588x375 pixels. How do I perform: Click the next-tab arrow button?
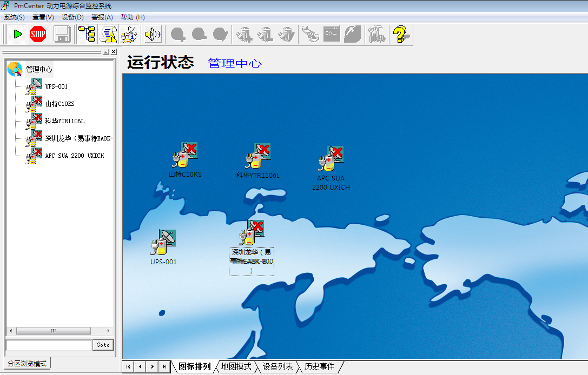pos(152,367)
